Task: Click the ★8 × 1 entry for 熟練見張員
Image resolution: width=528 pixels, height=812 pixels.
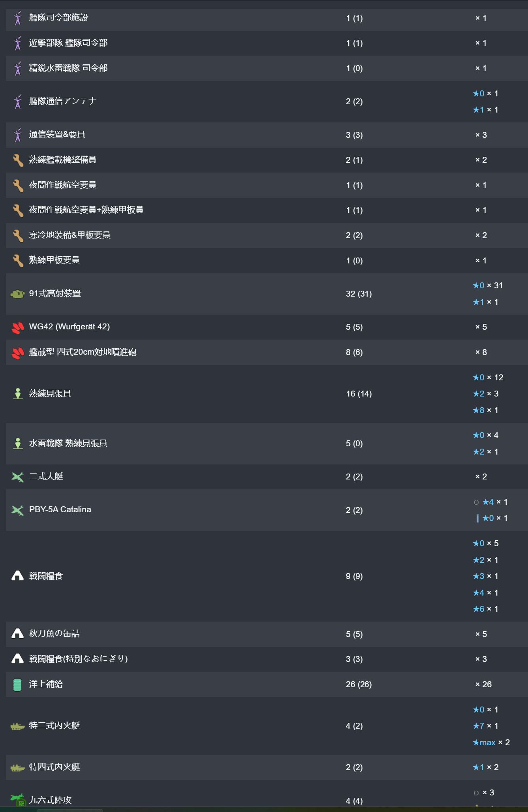Action: (x=485, y=410)
